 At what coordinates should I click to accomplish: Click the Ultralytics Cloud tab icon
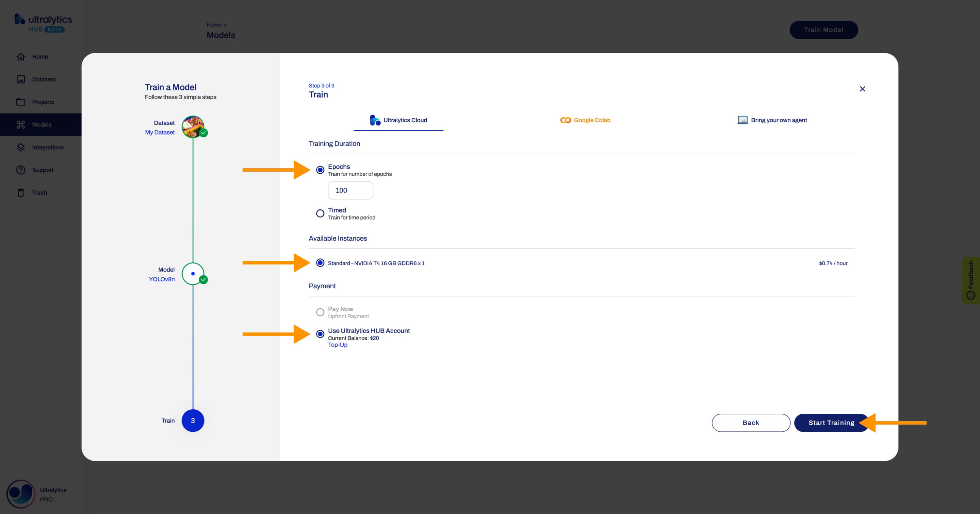click(374, 120)
